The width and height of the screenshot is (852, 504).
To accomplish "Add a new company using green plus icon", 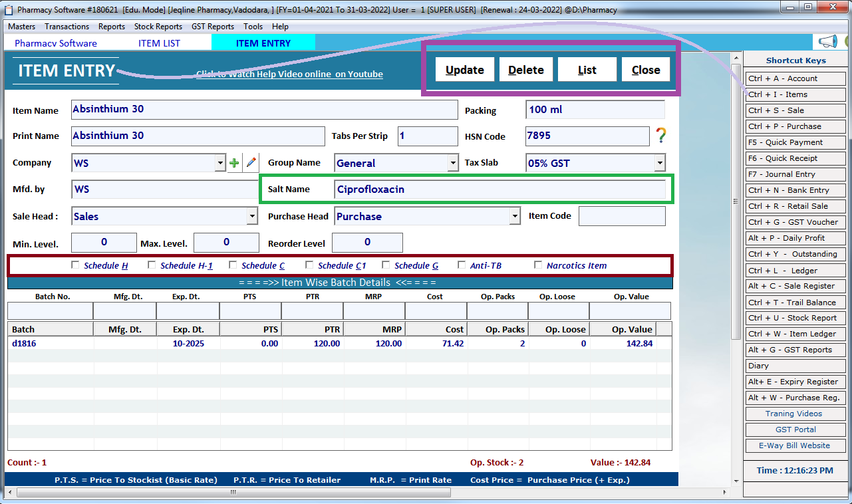I will click(234, 162).
